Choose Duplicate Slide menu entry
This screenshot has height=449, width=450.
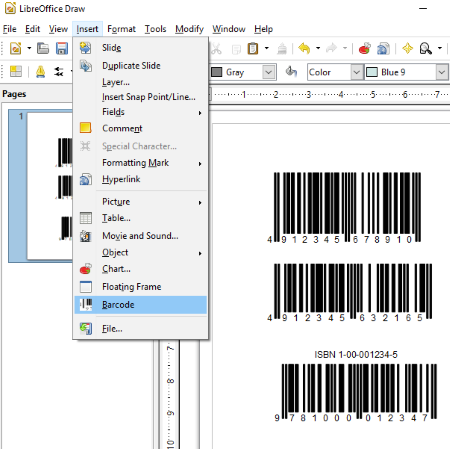141,66
